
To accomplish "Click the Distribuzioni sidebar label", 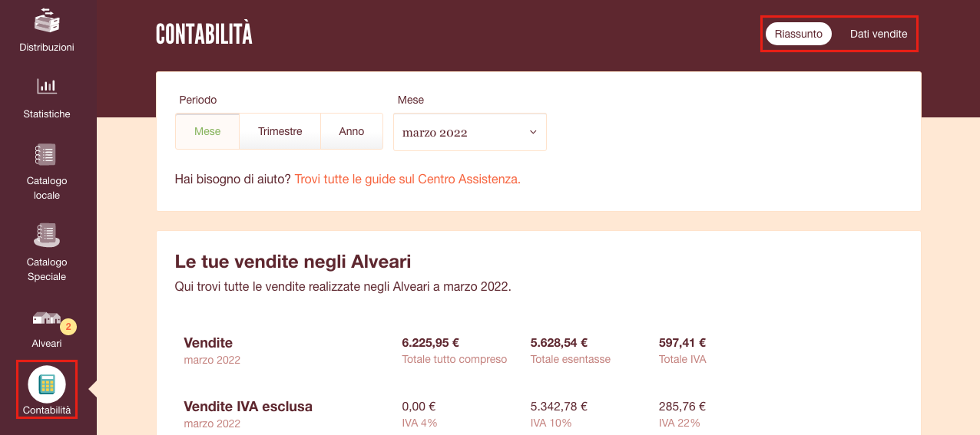I will tap(47, 47).
